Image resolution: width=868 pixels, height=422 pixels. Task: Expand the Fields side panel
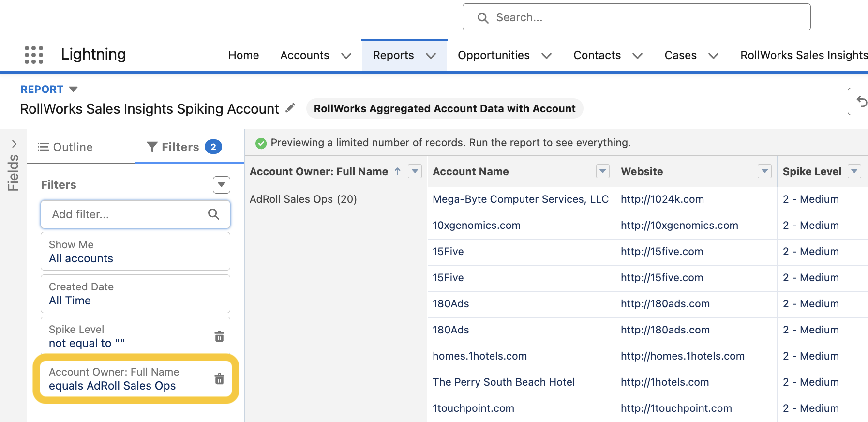(x=14, y=144)
